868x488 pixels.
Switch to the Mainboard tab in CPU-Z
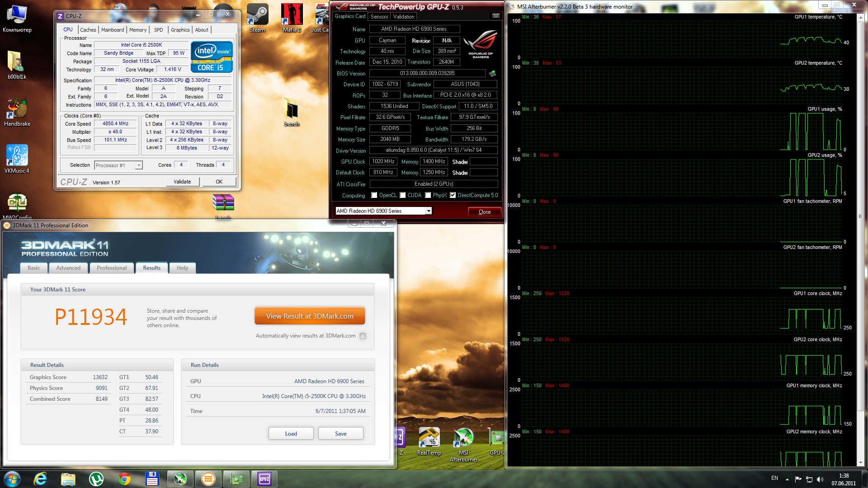[x=113, y=30]
